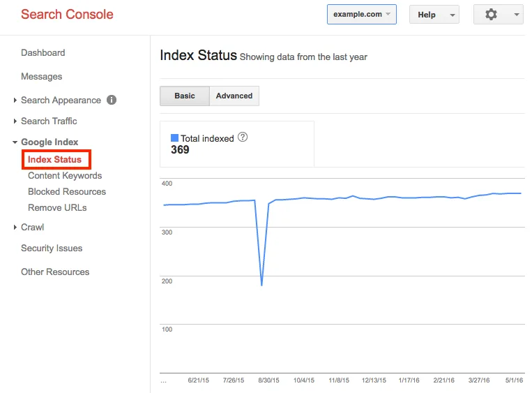Collapse the Google Index section
This screenshot has width=532, height=393.
point(49,142)
